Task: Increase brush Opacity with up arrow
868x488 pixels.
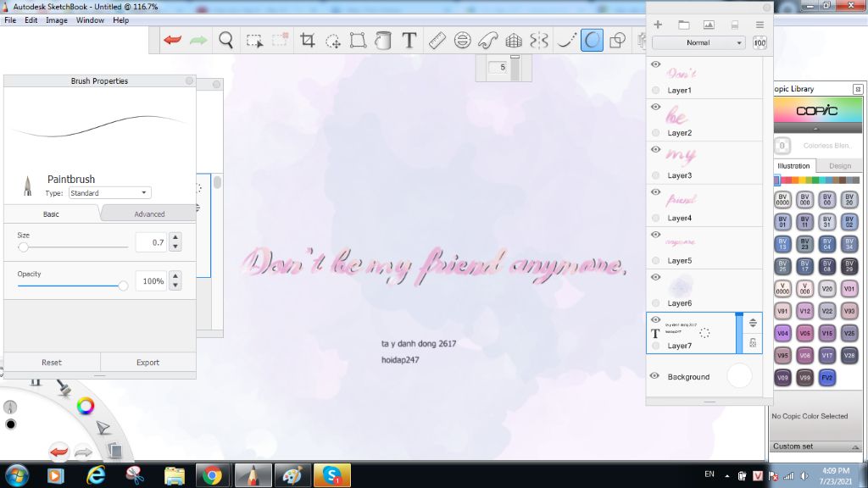Action: (x=175, y=276)
